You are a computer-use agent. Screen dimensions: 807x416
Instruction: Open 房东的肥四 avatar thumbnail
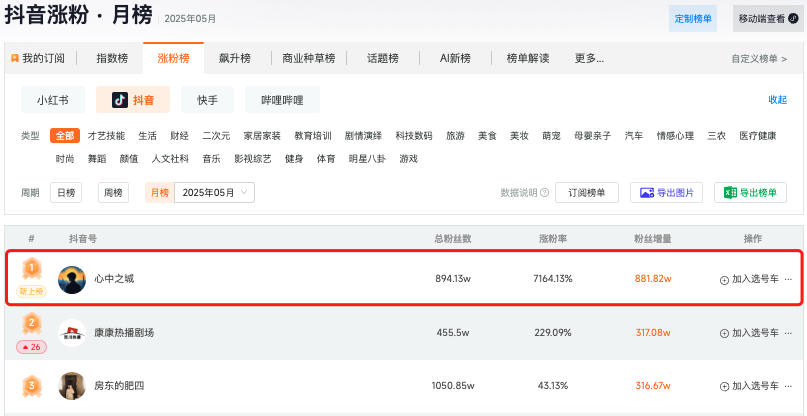pyautogui.click(x=72, y=386)
